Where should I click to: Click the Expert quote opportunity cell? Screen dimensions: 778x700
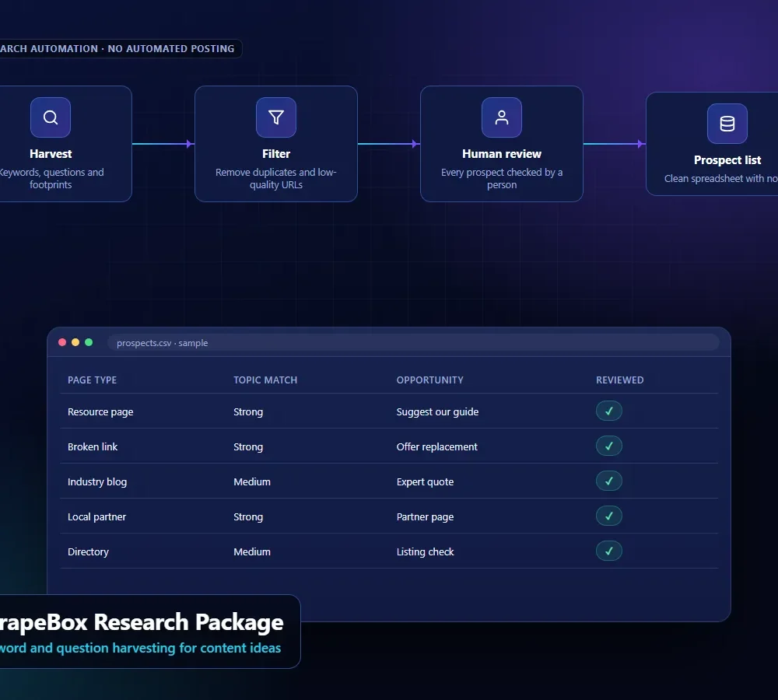(426, 481)
